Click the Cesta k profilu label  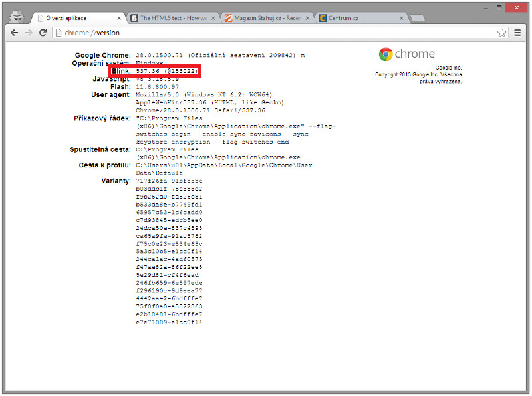[104, 165]
